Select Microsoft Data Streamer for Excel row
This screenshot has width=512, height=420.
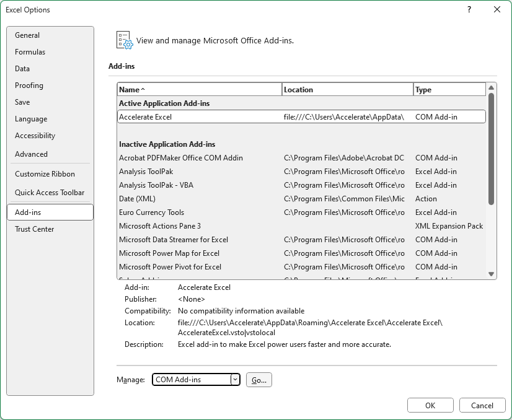click(301, 240)
